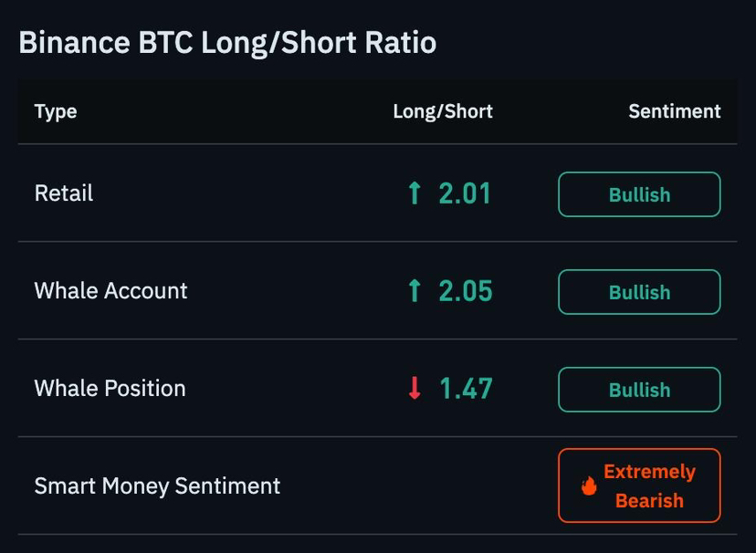Click the flame icon in Extremely Bearish badge
Screen dimensions: 756x553
click(589, 485)
